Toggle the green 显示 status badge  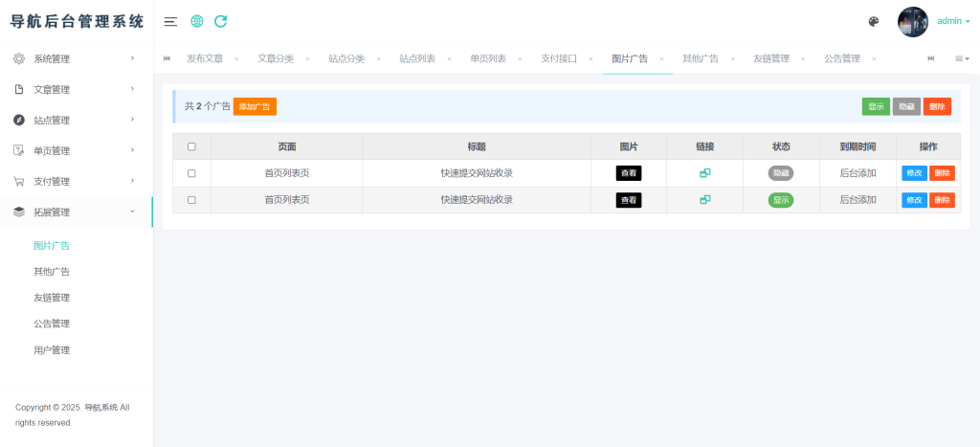pos(781,201)
